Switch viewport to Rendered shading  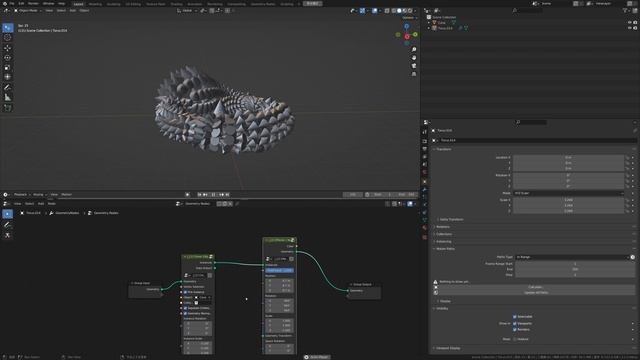pos(410,11)
